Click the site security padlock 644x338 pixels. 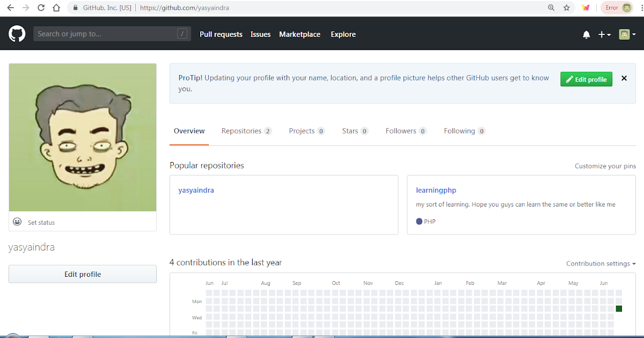pos(75,8)
